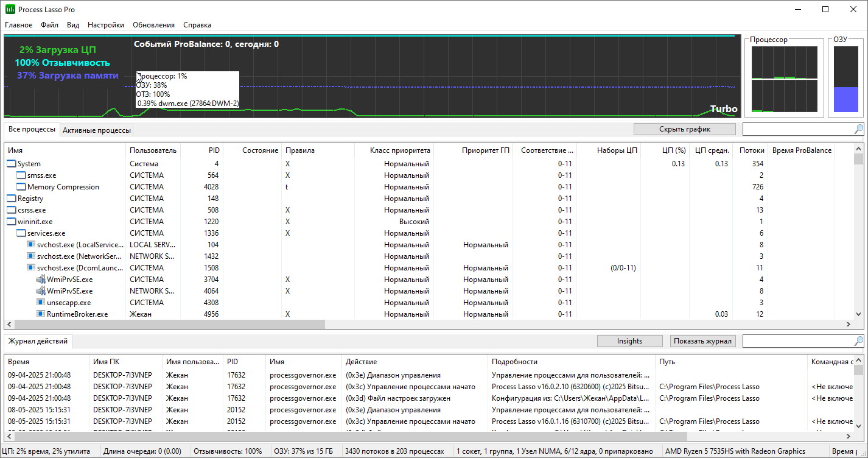Click the services.exe process icon
868x458 pixels.
point(21,233)
